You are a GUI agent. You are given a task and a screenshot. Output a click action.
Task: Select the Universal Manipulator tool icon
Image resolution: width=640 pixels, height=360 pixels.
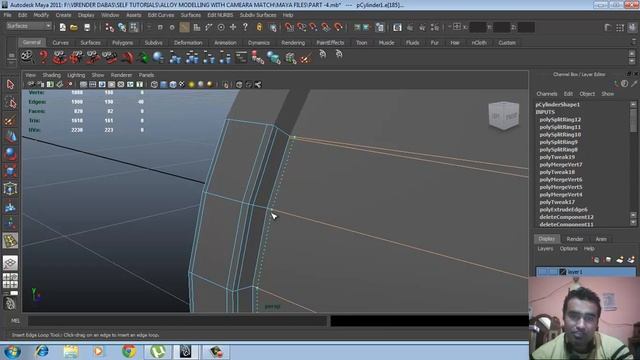coord(10,189)
